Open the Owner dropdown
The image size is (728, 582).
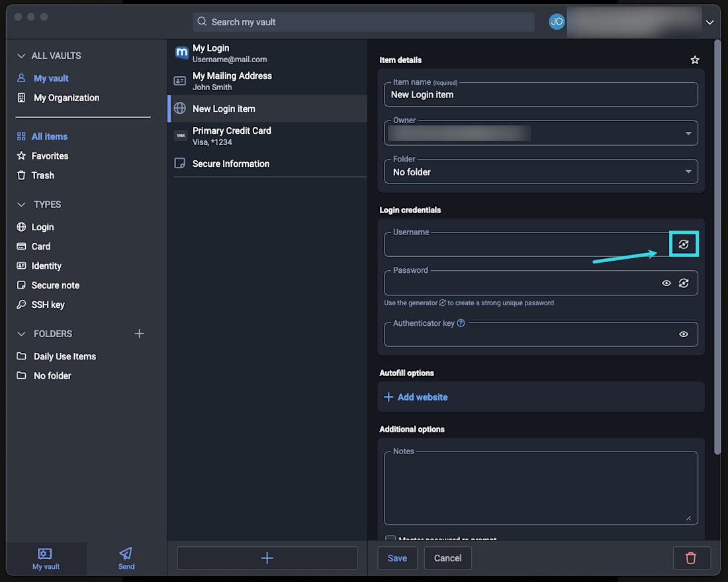click(541, 133)
